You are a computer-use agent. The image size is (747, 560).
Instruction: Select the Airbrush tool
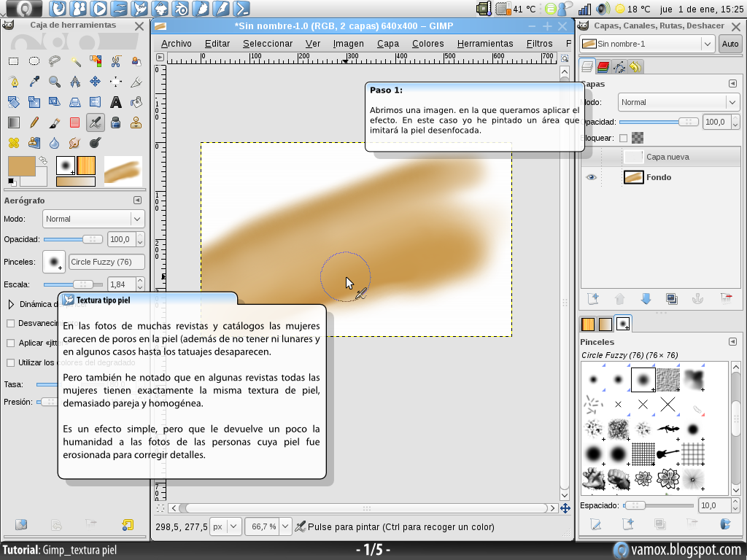point(96,122)
